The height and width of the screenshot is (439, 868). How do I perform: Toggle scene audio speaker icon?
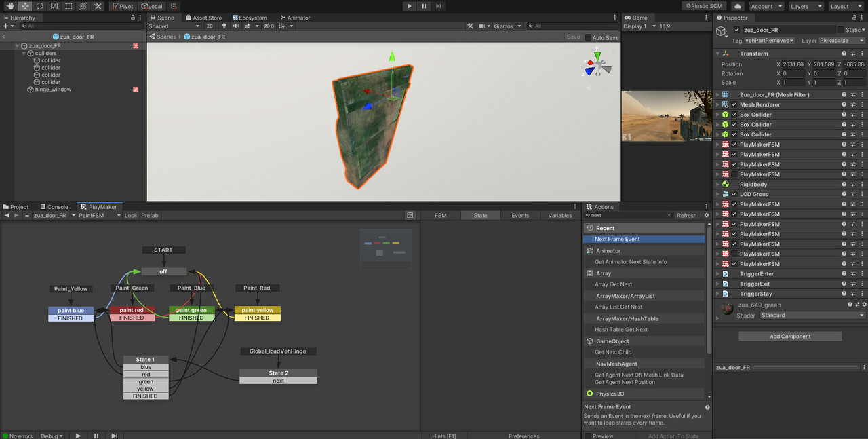(x=236, y=26)
